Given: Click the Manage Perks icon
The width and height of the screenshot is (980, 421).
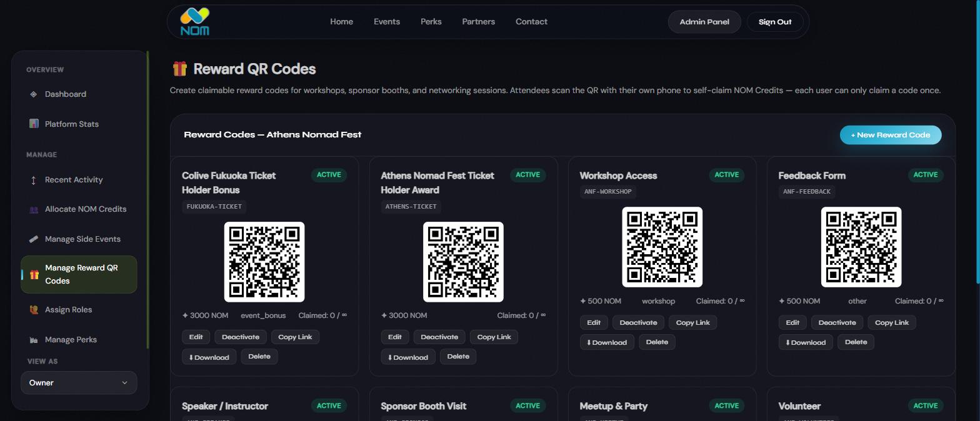Looking at the screenshot, I should (x=34, y=340).
